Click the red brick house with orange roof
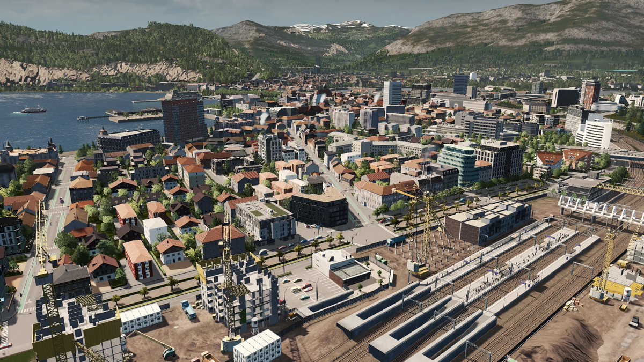Viewport: 644px width, 362px height. (x=138, y=260)
